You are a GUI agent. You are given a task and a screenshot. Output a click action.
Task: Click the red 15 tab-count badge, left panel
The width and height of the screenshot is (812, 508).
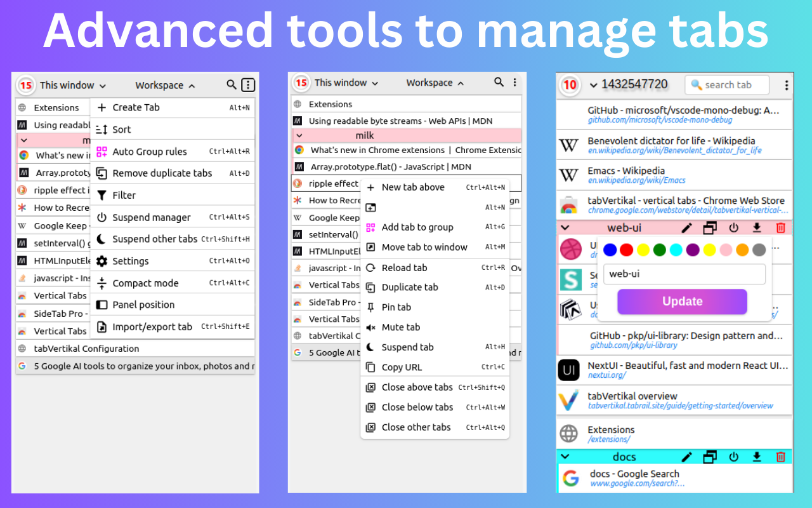25,85
